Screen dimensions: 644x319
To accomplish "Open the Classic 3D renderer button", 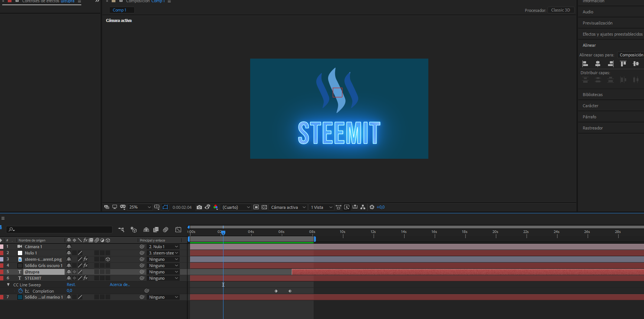I will pyautogui.click(x=560, y=10).
